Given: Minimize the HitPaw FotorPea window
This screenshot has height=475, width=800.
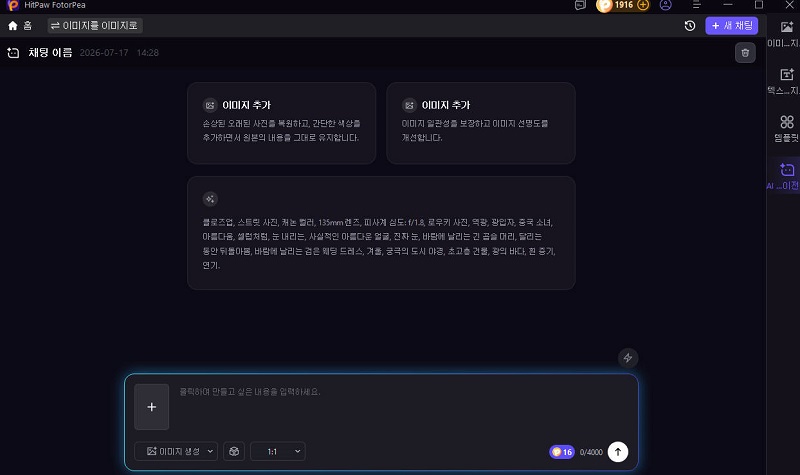Looking at the screenshot, I should pyautogui.click(x=728, y=5).
